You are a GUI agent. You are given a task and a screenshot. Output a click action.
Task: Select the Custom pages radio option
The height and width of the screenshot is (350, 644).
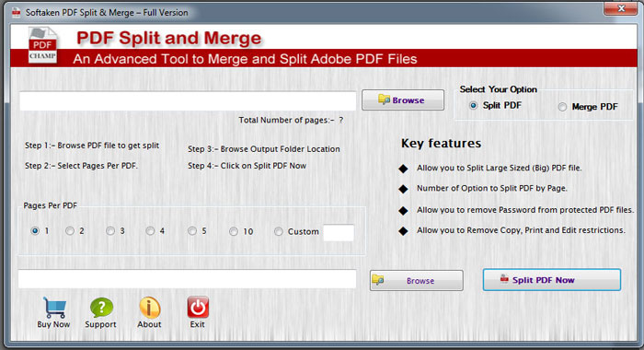tap(279, 231)
